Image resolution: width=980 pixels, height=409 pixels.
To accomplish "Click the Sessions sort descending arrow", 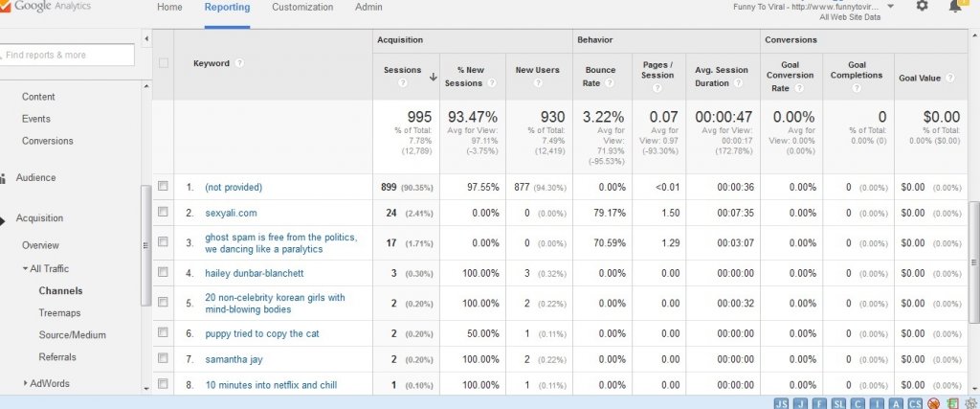I will click(x=433, y=77).
